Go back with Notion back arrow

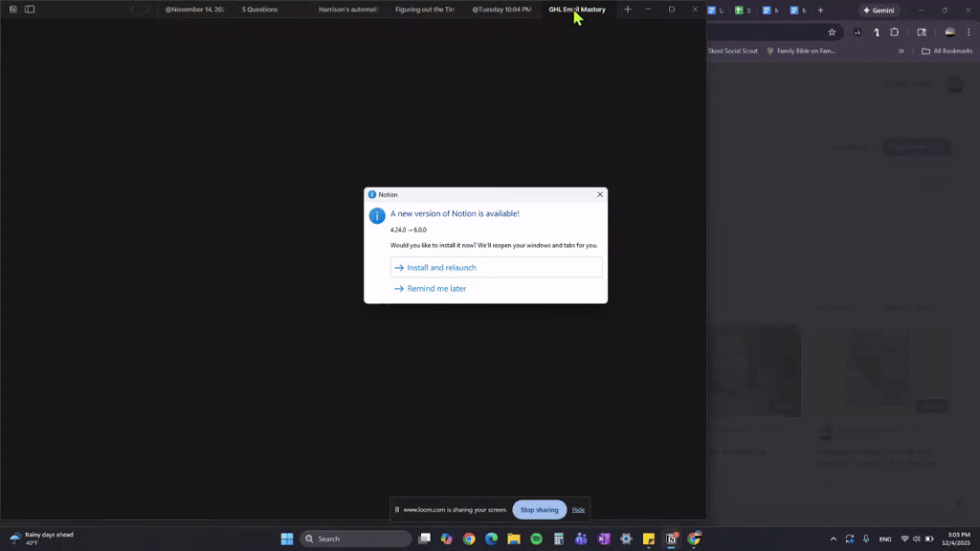point(132,10)
